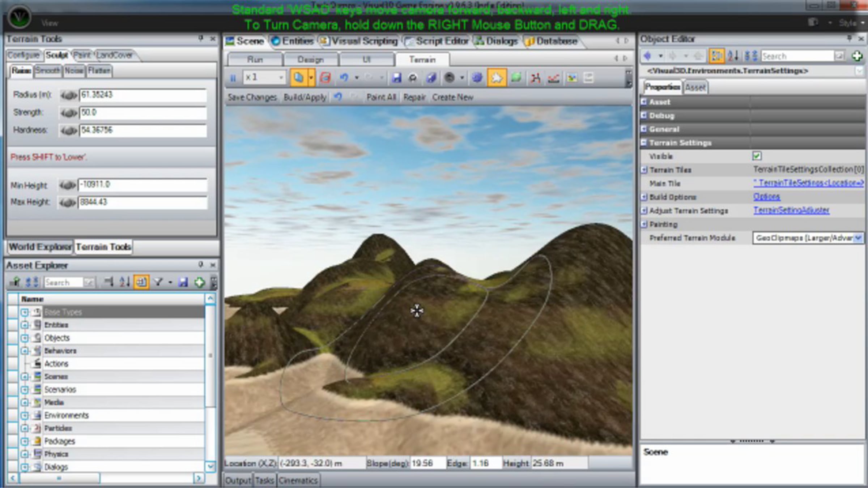Click the filter funnel icon in Asset Explorer
Viewport: 868px width, 488px height.
(158, 282)
